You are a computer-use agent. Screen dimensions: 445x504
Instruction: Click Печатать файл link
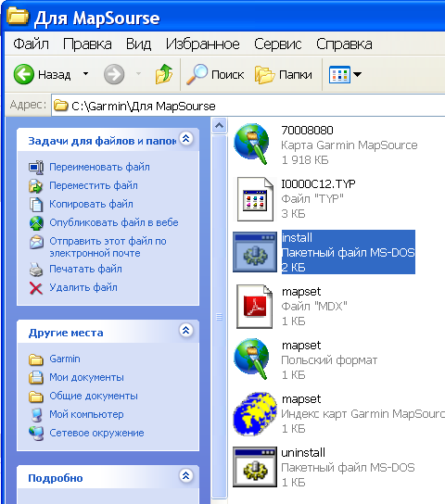(85, 269)
